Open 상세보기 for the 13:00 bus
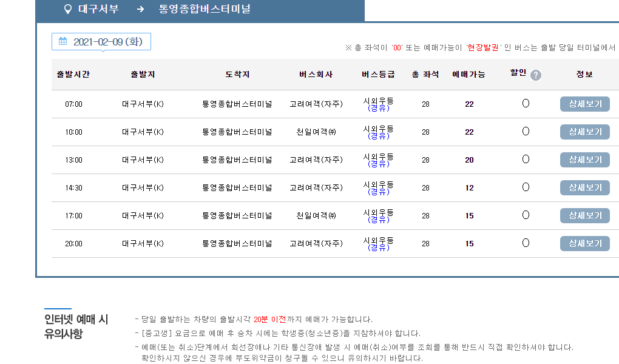The width and height of the screenshot is (619, 364). click(584, 160)
